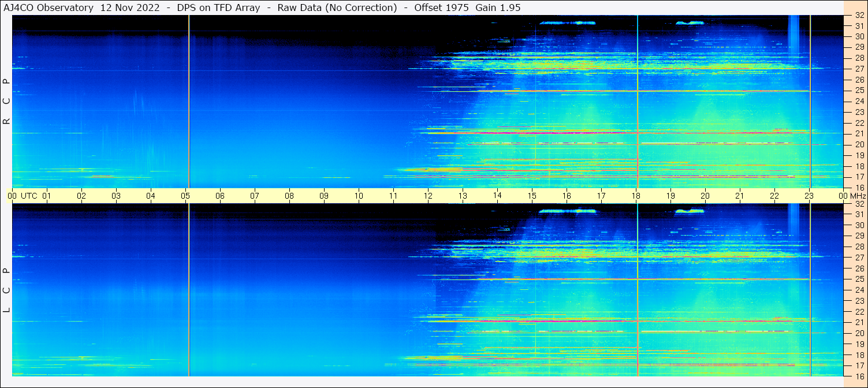
Task: Click the "06" hour tick on time axis
Action: 220,196
